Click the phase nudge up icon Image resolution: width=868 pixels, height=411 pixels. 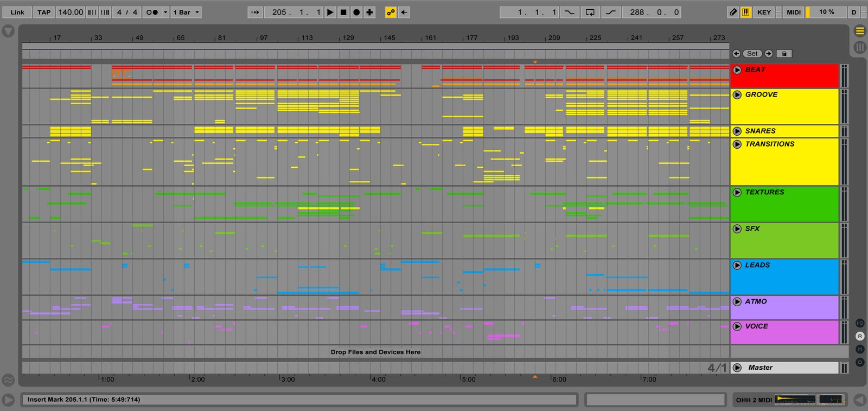[105, 12]
